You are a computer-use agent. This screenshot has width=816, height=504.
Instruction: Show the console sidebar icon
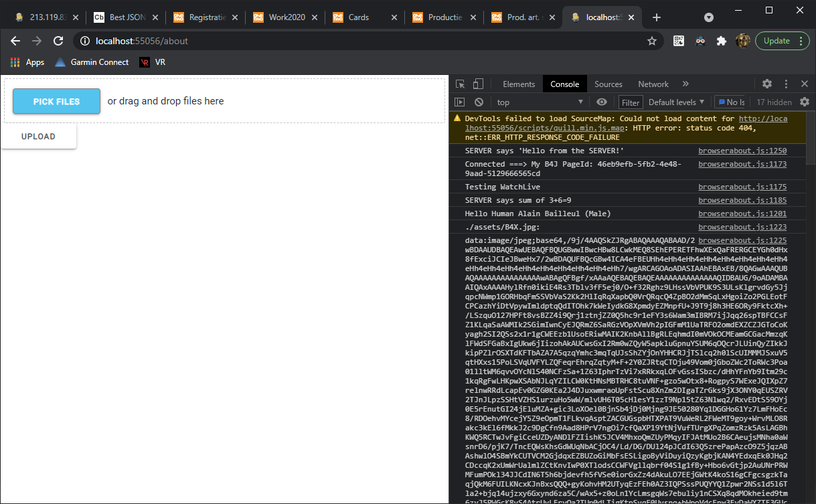pyautogui.click(x=459, y=102)
